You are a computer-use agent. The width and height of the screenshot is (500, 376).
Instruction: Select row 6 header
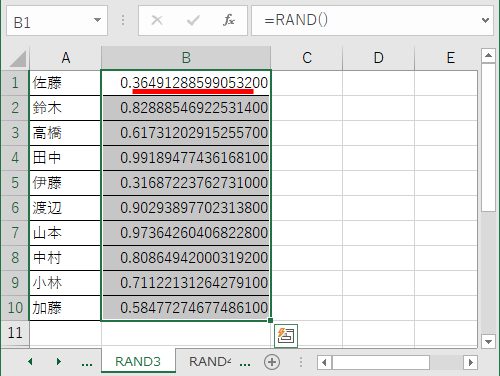click(15, 208)
